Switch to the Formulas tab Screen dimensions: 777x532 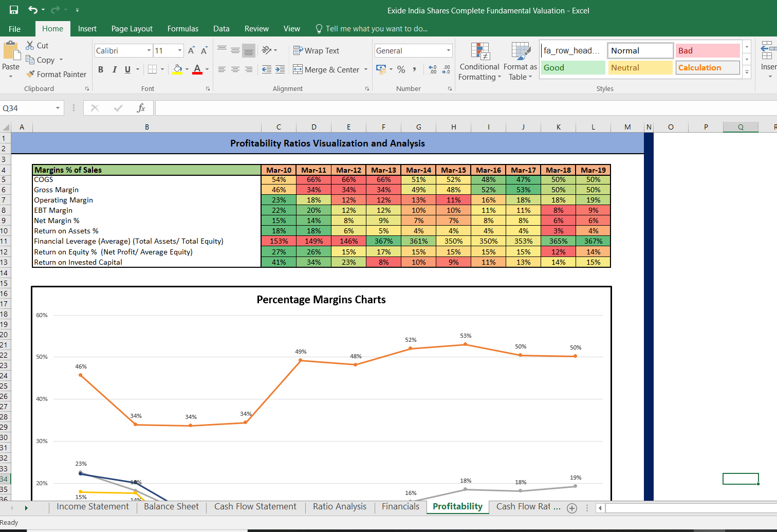pyautogui.click(x=183, y=29)
